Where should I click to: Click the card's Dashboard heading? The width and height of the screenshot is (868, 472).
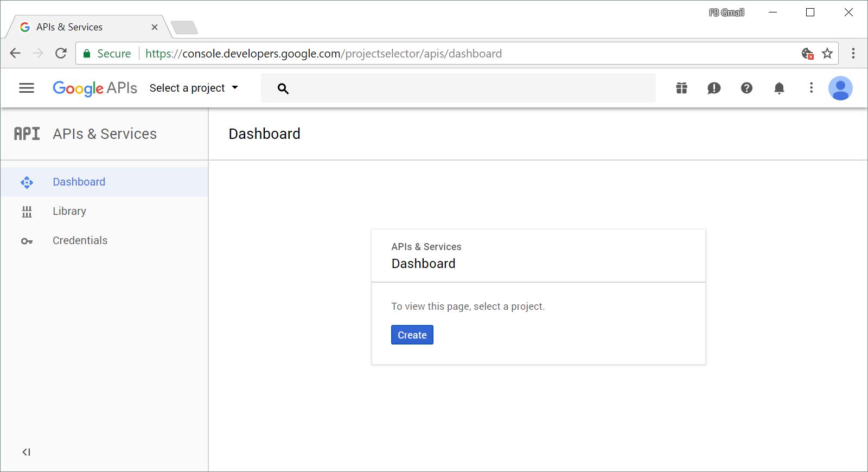tap(423, 264)
